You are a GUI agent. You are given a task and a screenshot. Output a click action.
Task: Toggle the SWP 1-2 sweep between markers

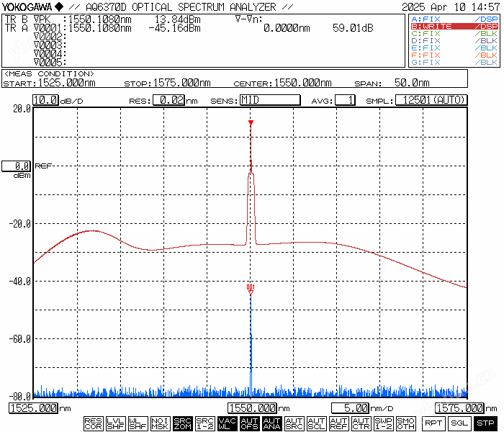383,423
